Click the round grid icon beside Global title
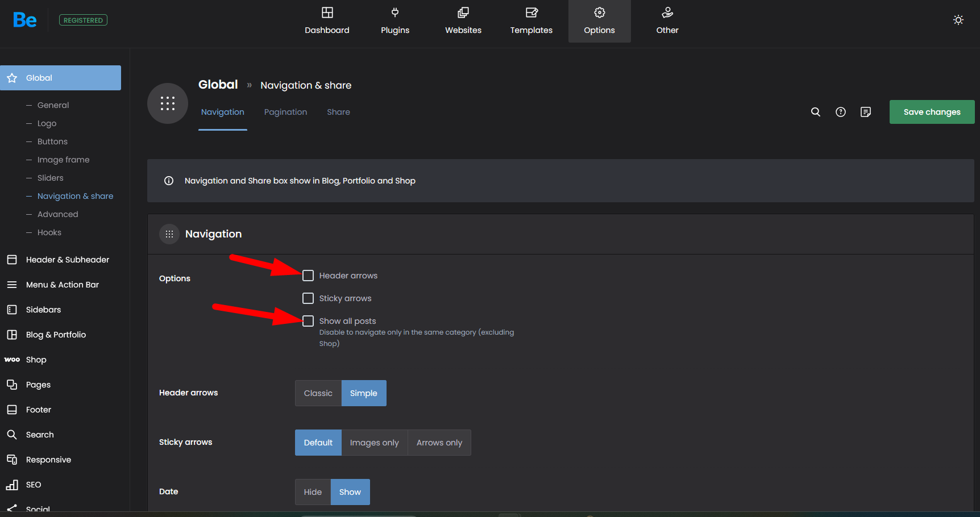This screenshot has width=980, height=517. [168, 103]
